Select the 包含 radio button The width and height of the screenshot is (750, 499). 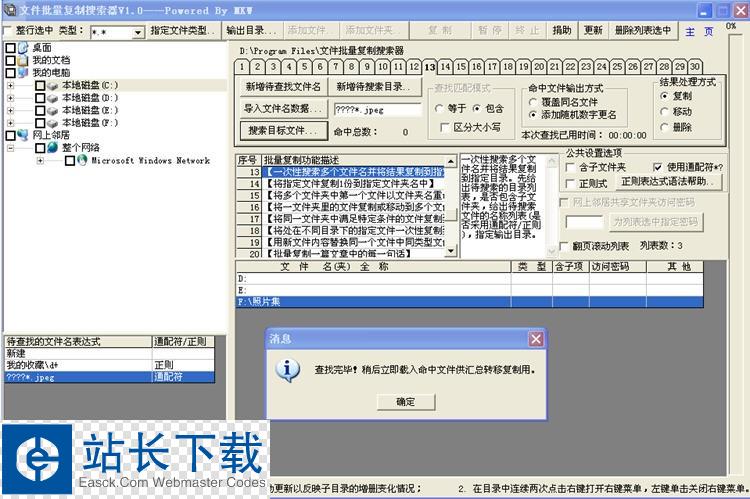tap(476, 109)
